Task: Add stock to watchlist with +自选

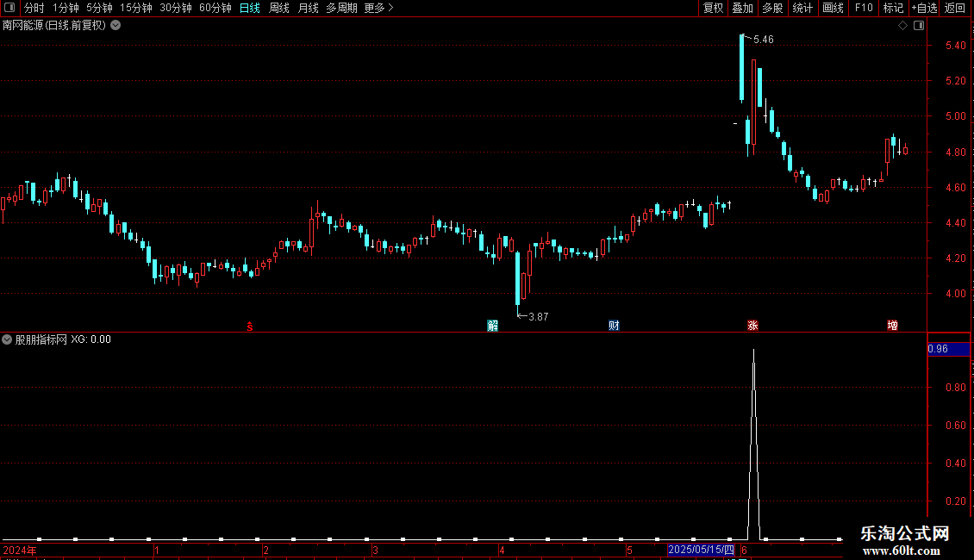Action: [924, 8]
